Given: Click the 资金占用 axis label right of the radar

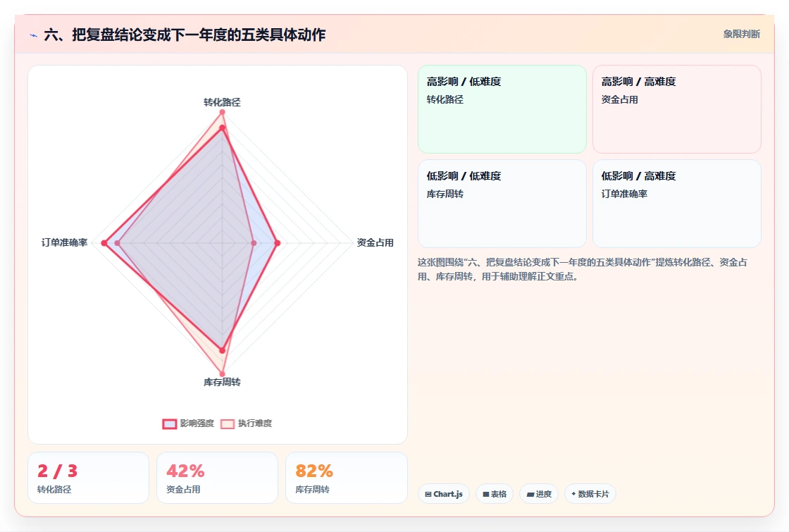Looking at the screenshot, I should (375, 242).
